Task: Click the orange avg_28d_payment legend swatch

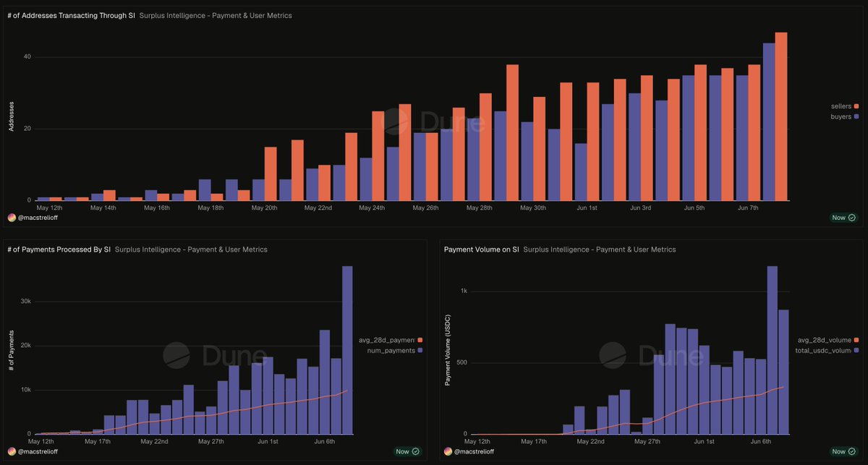Action: coord(420,340)
